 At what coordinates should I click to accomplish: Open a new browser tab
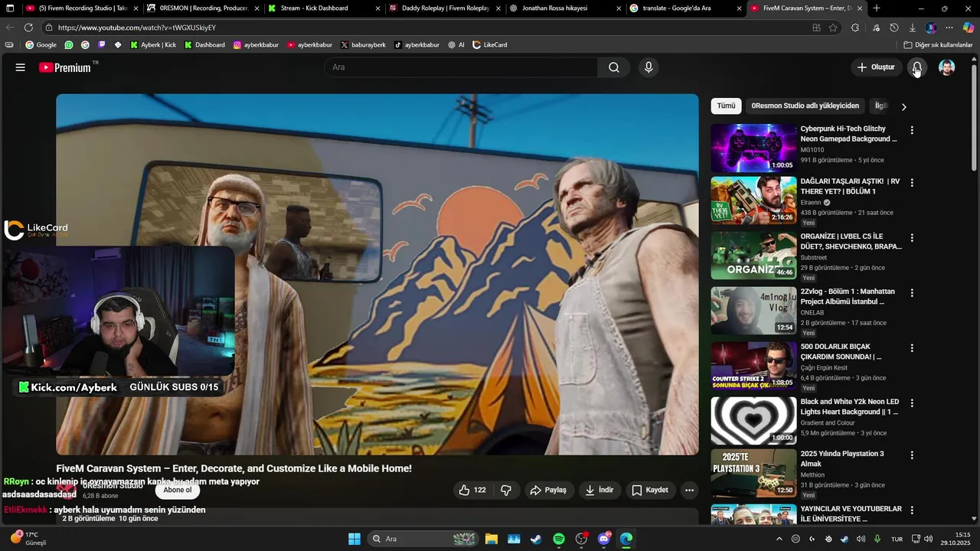(877, 8)
